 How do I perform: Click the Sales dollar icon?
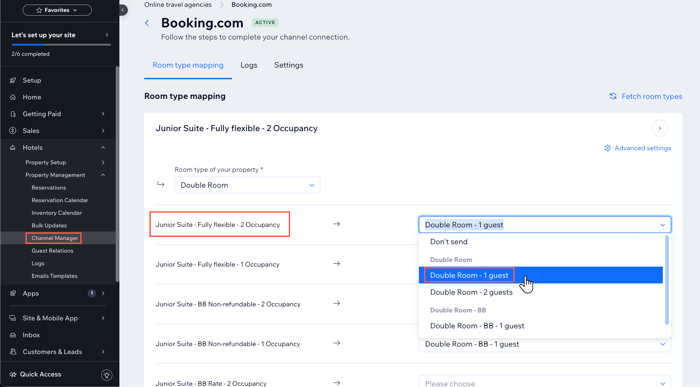pos(13,131)
